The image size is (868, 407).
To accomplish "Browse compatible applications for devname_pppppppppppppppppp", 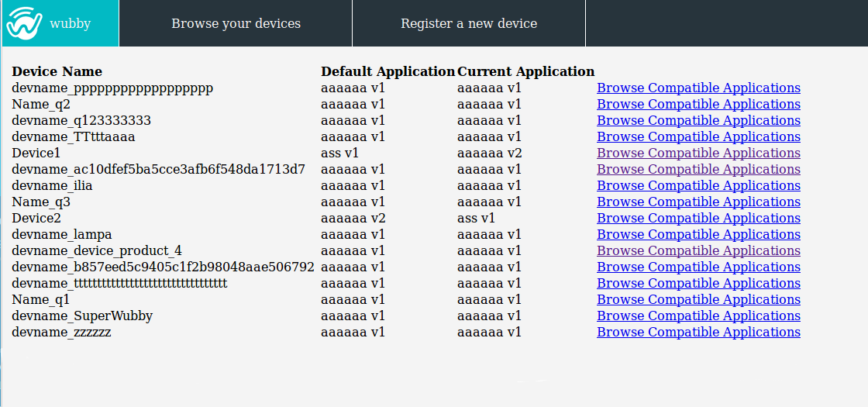I will click(x=698, y=88).
